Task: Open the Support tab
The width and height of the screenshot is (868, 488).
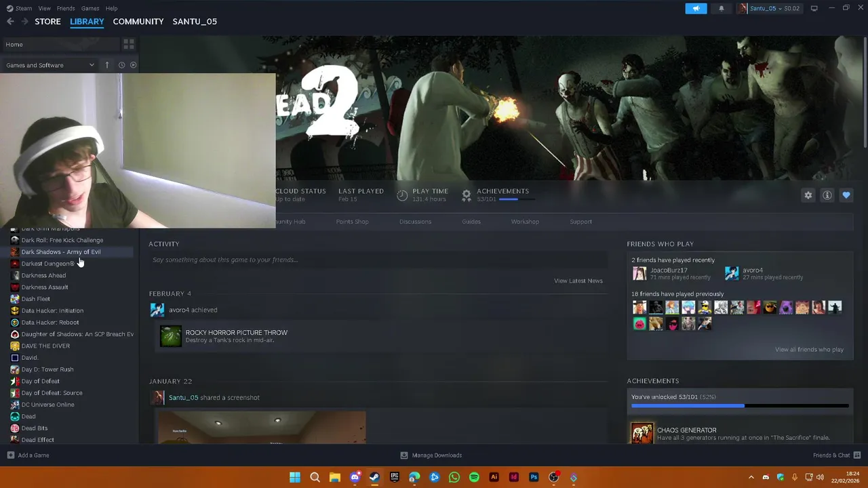Action: click(x=580, y=222)
